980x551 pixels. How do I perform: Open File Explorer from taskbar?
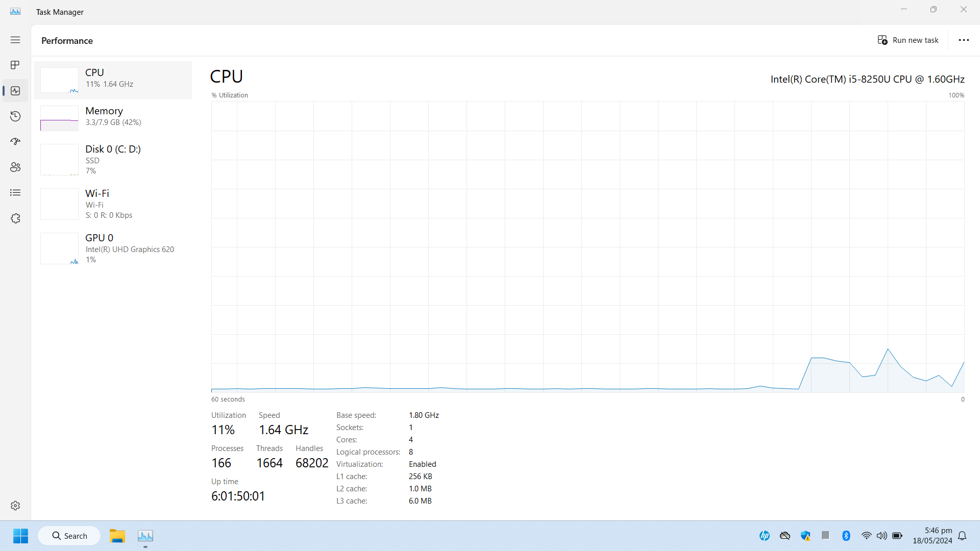[x=117, y=536]
